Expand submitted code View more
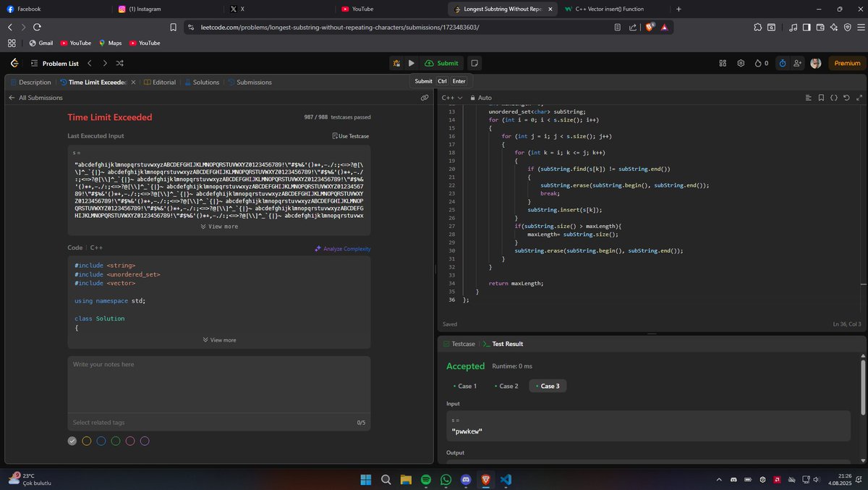 [219, 339]
